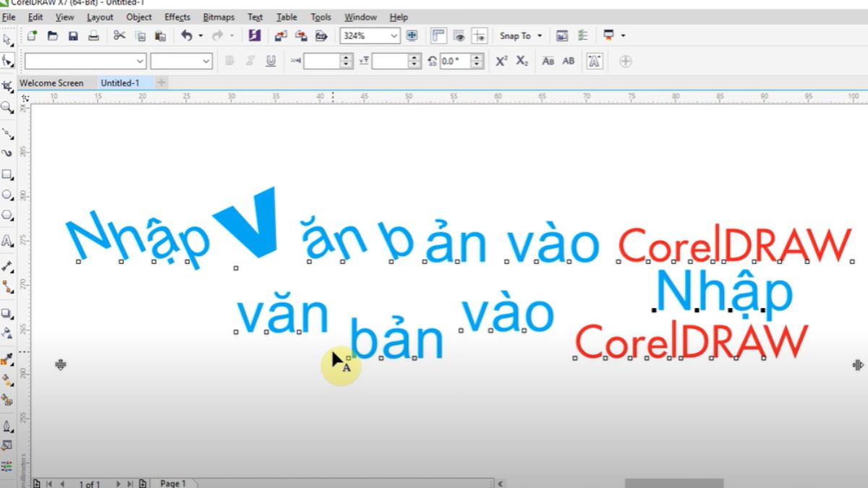Cut selection with the scissors icon
This screenshot has height=488, width=868.
click(x=120, y=35)
